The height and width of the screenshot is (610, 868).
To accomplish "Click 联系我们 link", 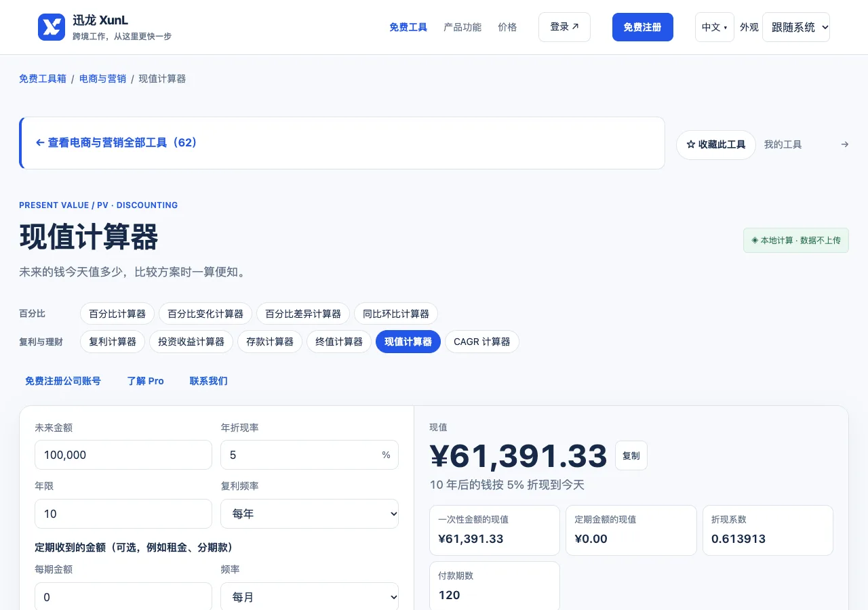I will click(209, 381).
